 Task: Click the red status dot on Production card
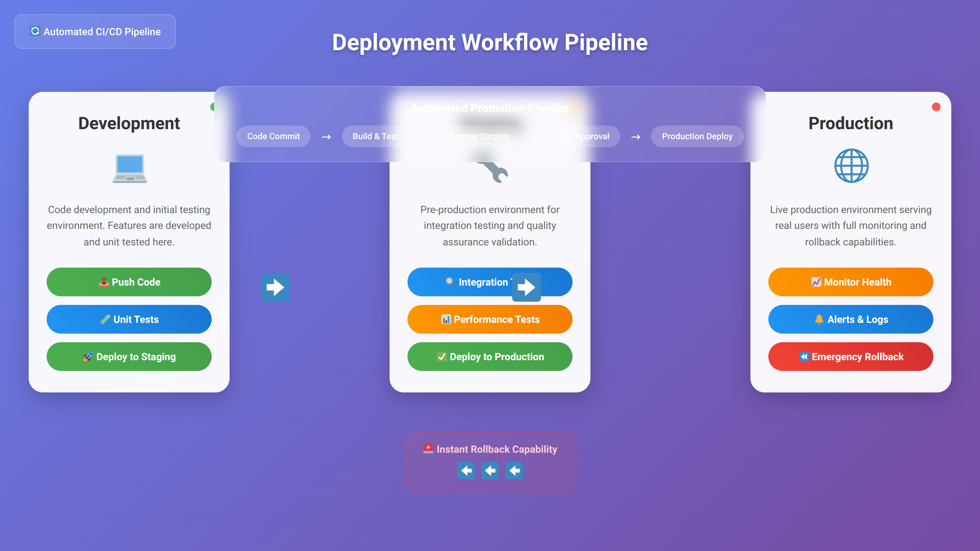click(936, 107)
